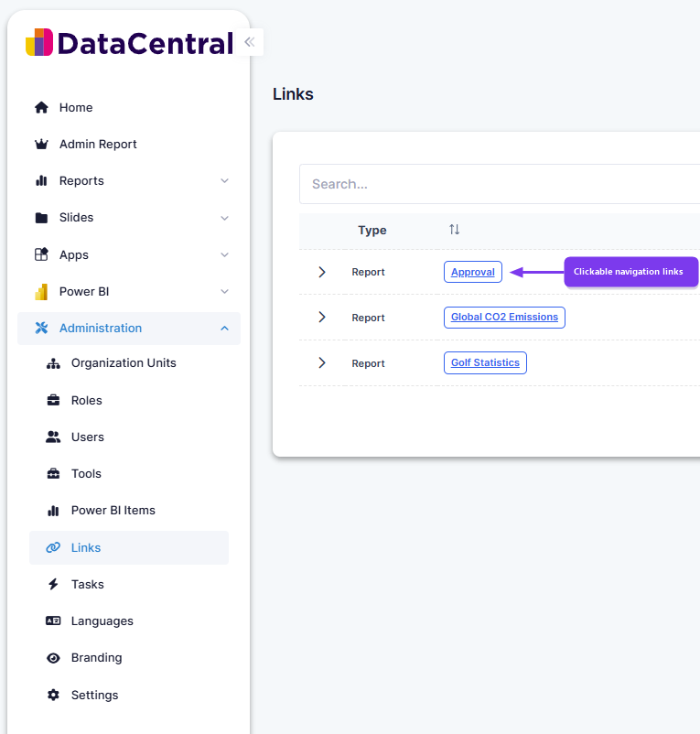Click the Power BI menu label
Viewport: 700px width, 734px height.
[x=84, y=292]
